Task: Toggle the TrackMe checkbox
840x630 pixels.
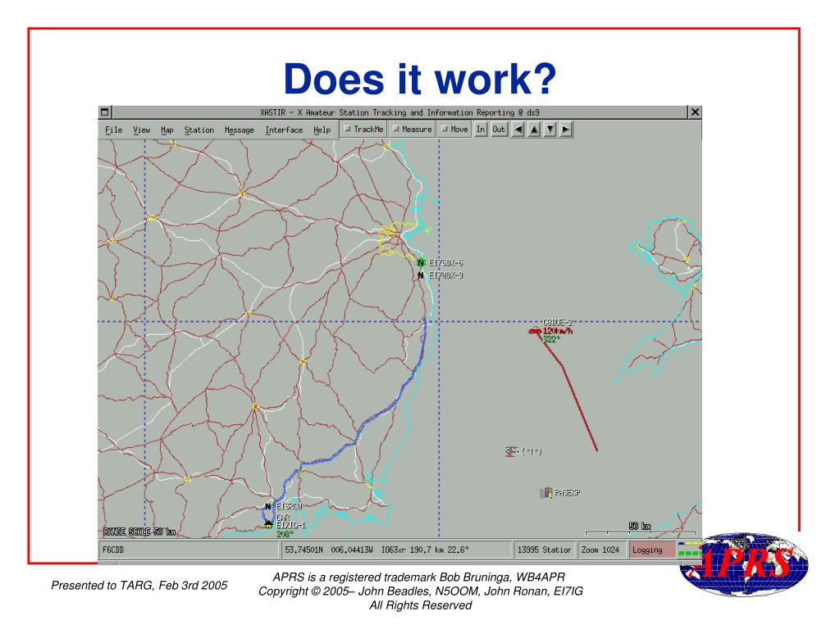Action: tap(363, 129)
